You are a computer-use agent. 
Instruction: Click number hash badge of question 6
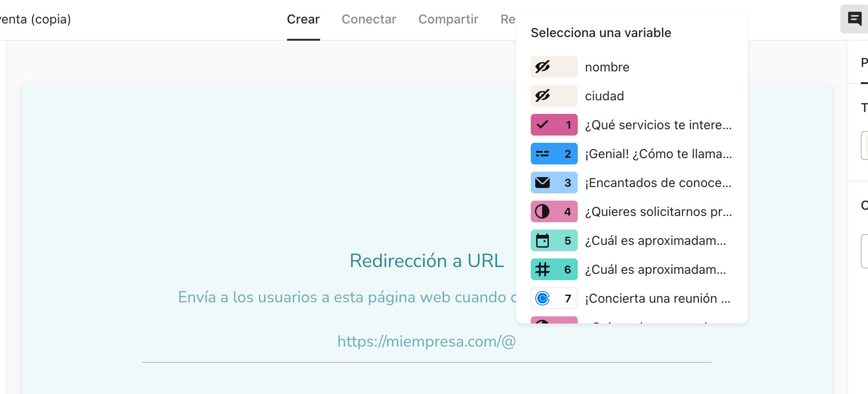pos(554,269)
